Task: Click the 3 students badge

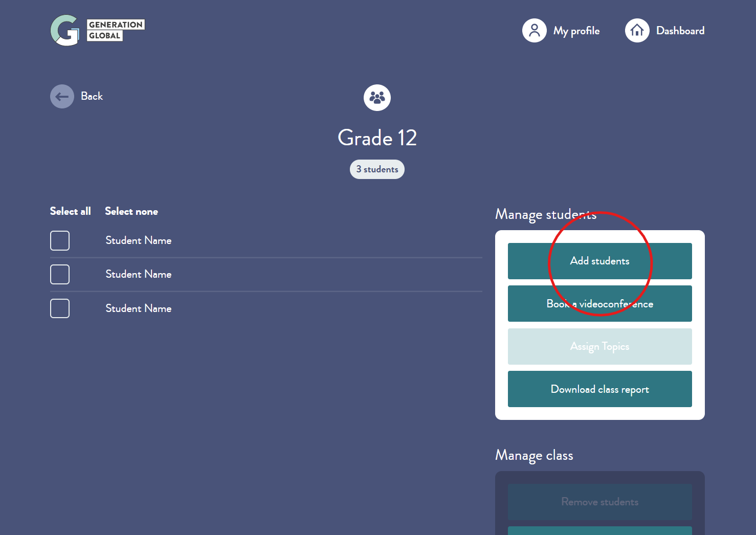Action: [377, 169]
